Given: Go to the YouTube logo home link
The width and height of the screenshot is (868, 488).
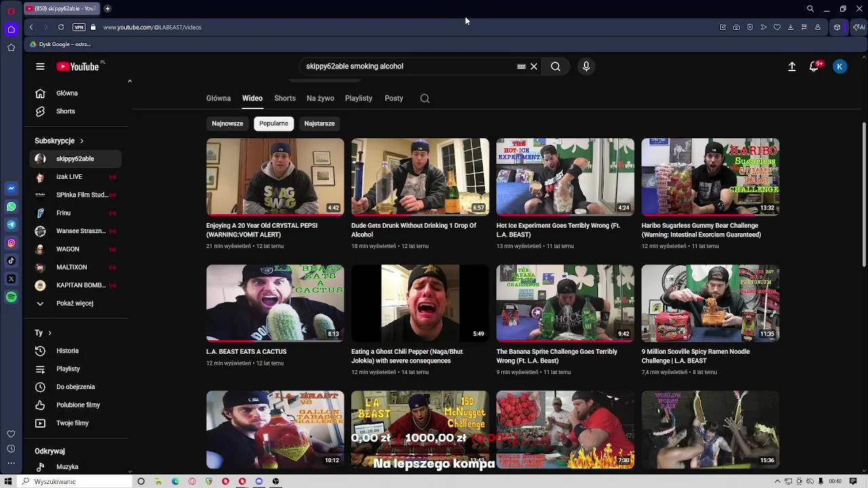Looking at the screenshot, I should [x=78, y=66].
